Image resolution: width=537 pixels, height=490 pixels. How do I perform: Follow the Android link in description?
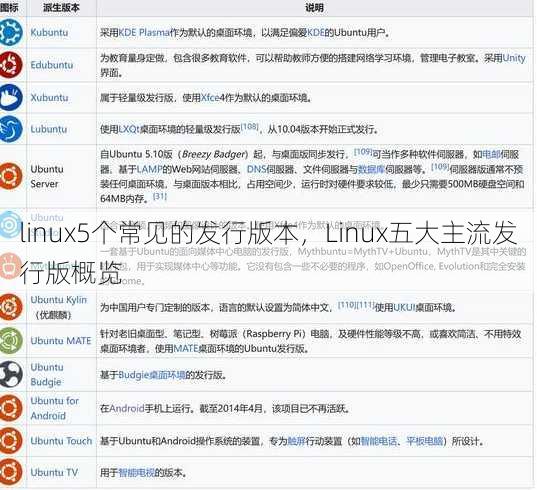point(127,409)
